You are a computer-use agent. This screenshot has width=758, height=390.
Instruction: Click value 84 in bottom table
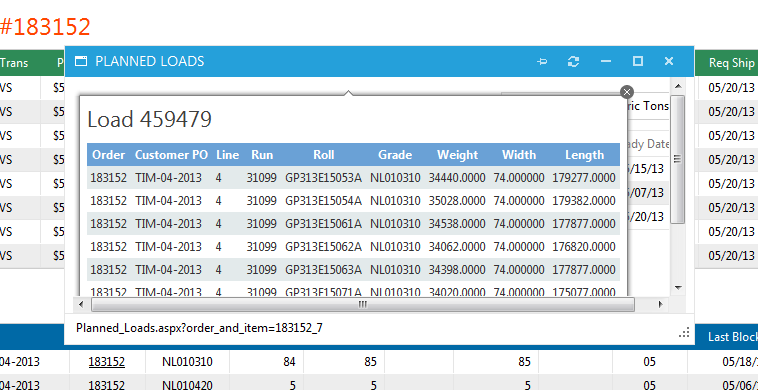[x=289, y=362]
